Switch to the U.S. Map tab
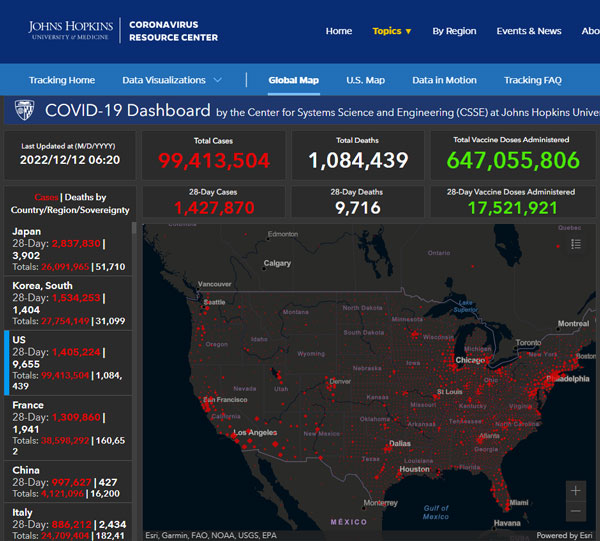The width and height of the screenshot is (600, 541). pos(365,80)
